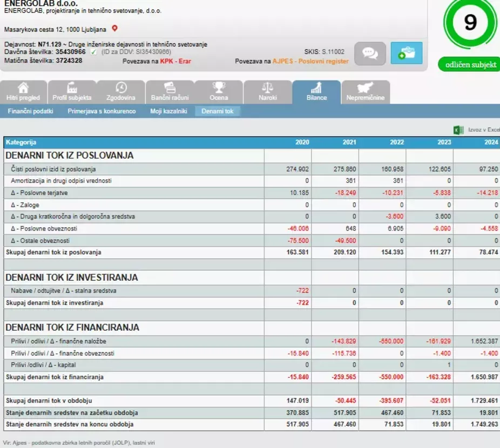Viewport: 500px width, 448px height.
Task: Click the chat speech bubbles button
Action: pyautogui.click(x=370, y=53)
